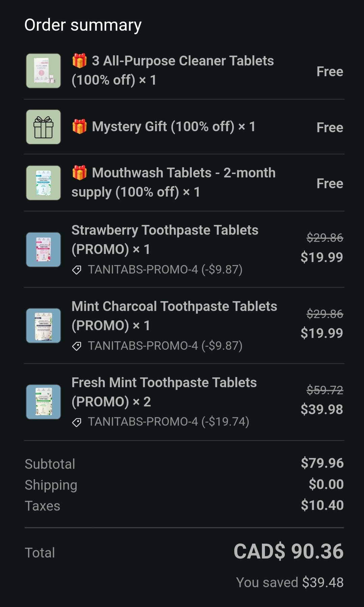364x607 pixels.
Task: Tap the Mouthwash Tablets product thumbnail
Action: (x=43, y=183)
